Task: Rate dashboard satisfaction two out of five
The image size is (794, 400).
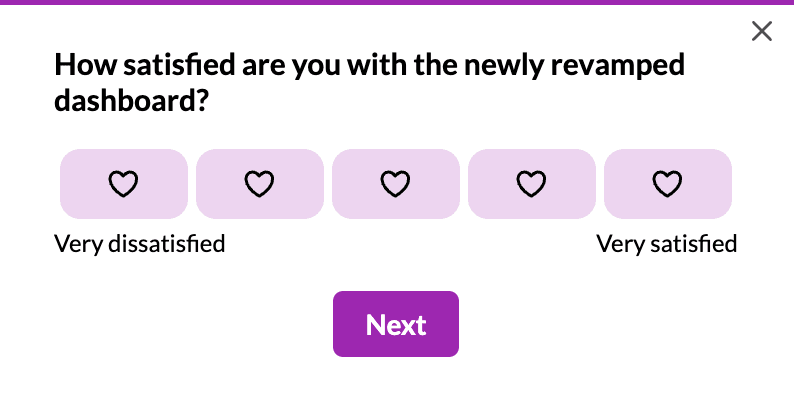Action: (x=259, y=184)
